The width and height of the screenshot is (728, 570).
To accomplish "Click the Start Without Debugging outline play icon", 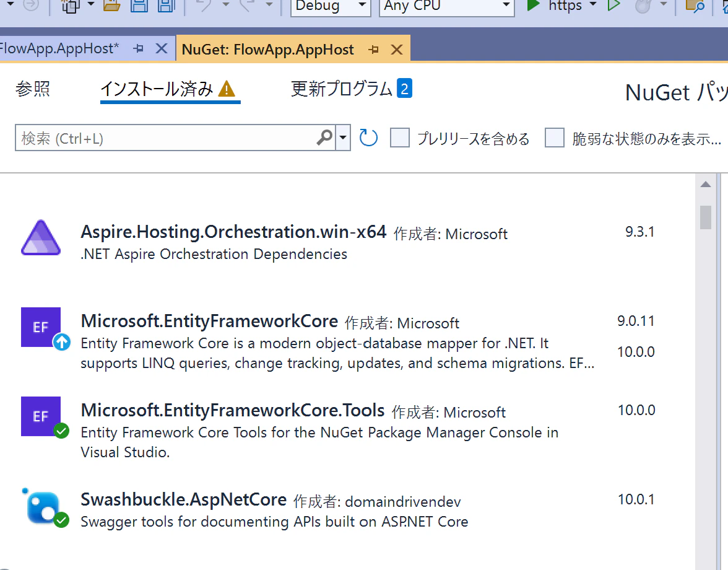I will 614,5.
